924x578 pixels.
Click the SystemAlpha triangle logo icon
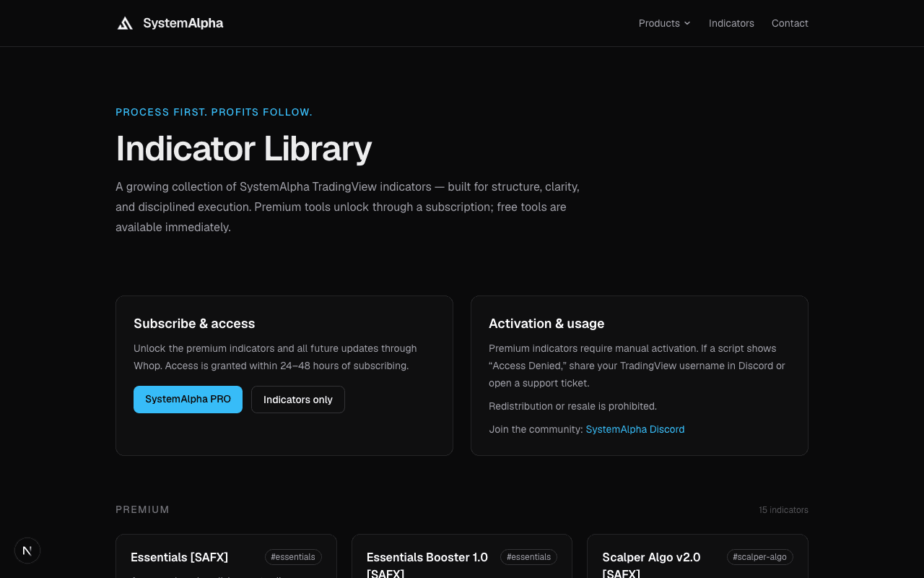[x=125, y=23]
